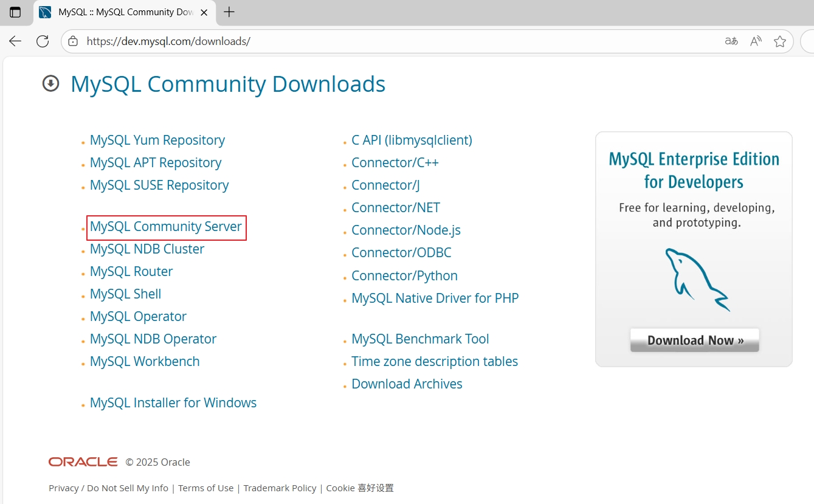Close the MySQL tab

pos(204,12)
